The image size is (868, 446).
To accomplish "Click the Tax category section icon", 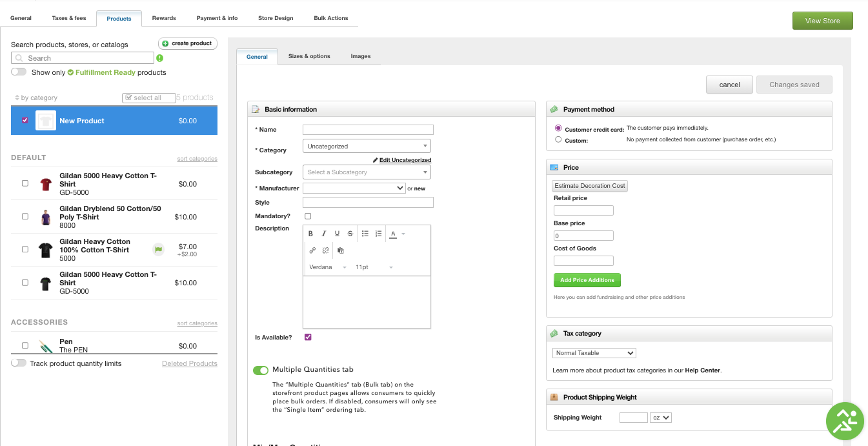I will (554, 334).
